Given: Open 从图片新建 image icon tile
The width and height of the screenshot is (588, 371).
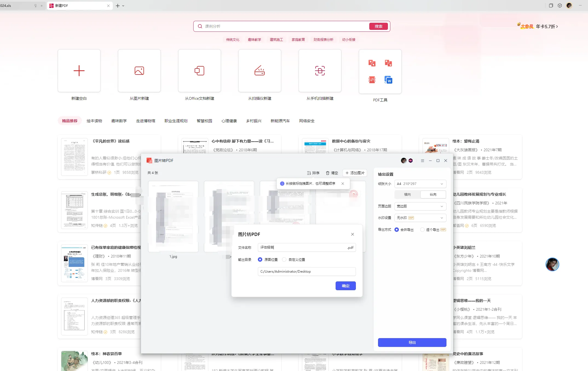Looking at the screenshot, I should (139, 71).
